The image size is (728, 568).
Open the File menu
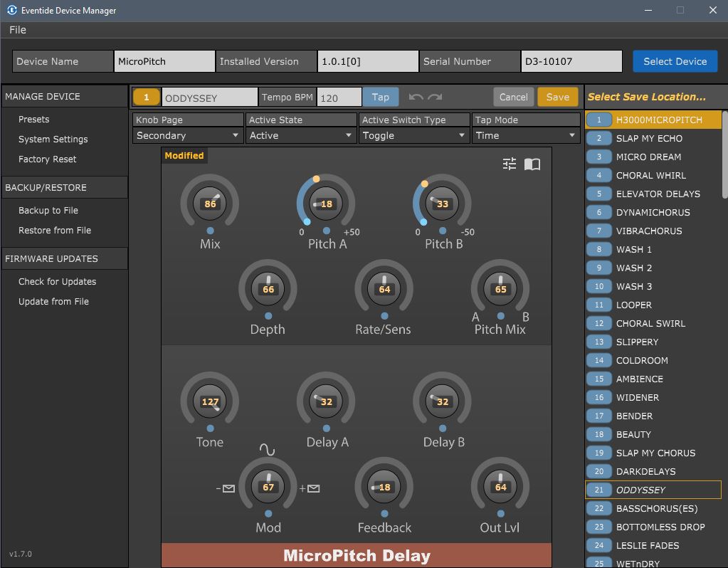pos(18,30)
